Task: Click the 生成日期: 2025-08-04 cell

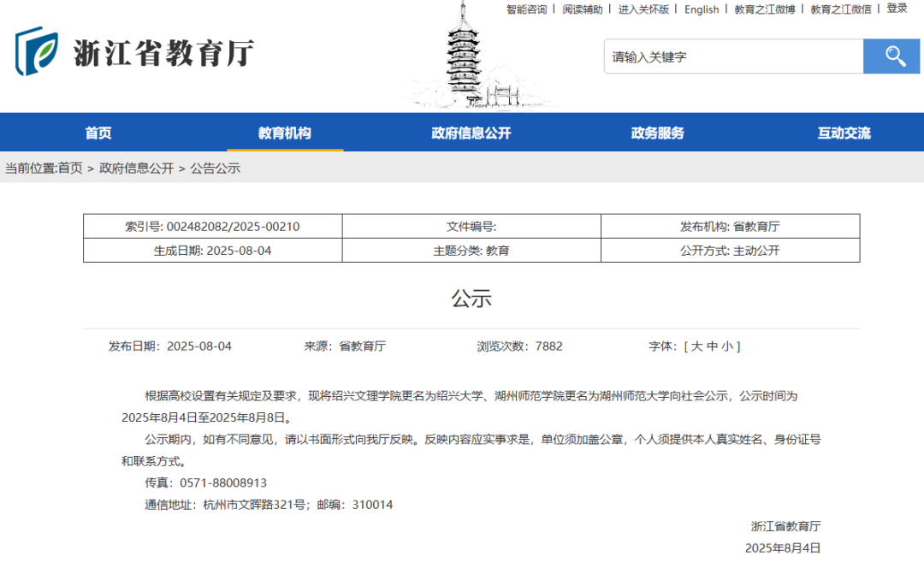Action: point(213,251)
